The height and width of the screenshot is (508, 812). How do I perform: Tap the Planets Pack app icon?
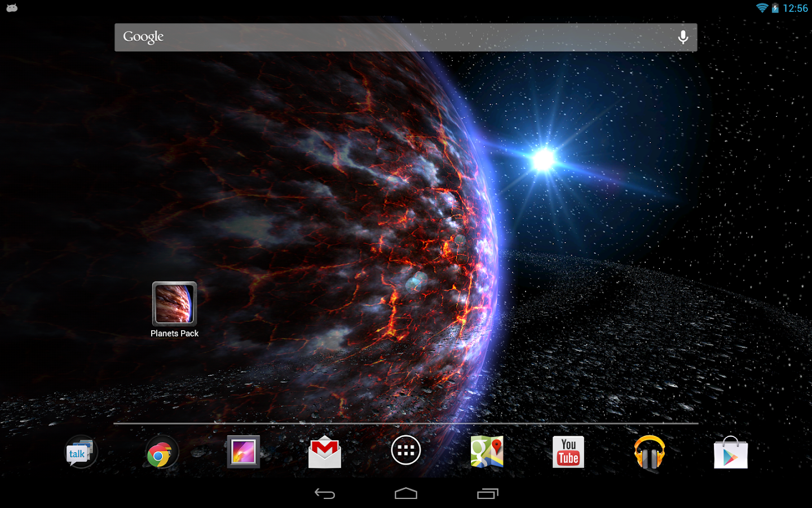tap(174, 303)
